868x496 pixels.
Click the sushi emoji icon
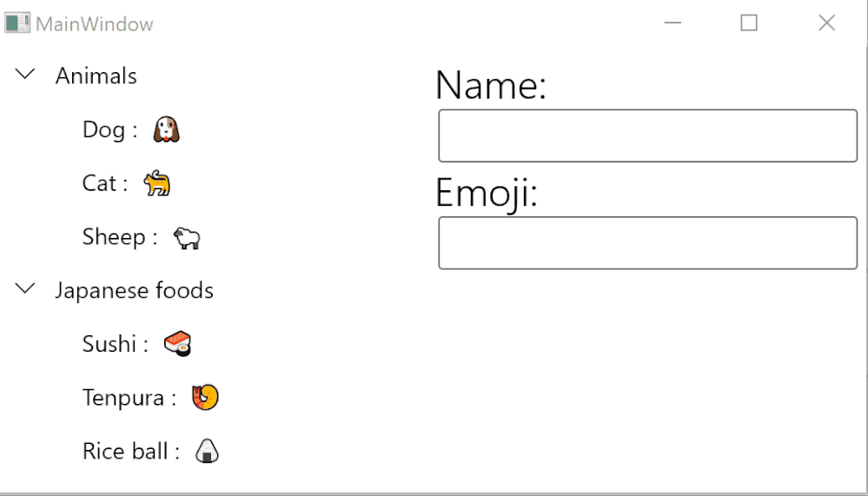177,344
